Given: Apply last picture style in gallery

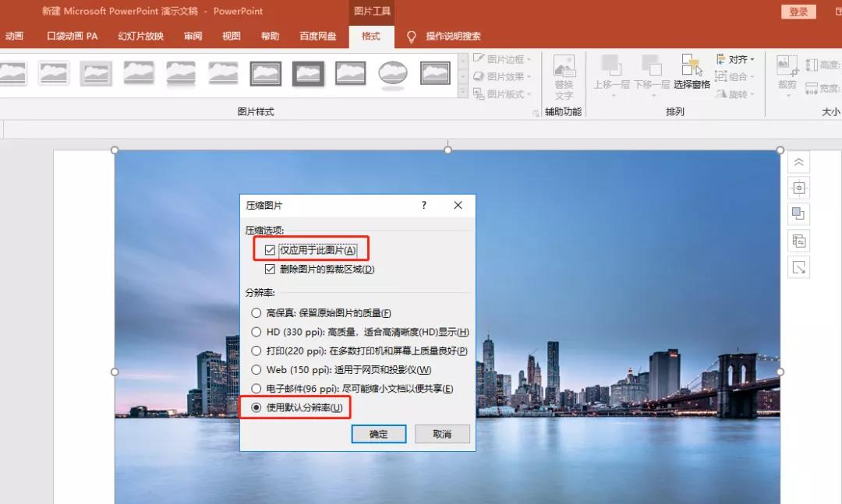Looking at the screenshot, I should (x=435, y=73).
